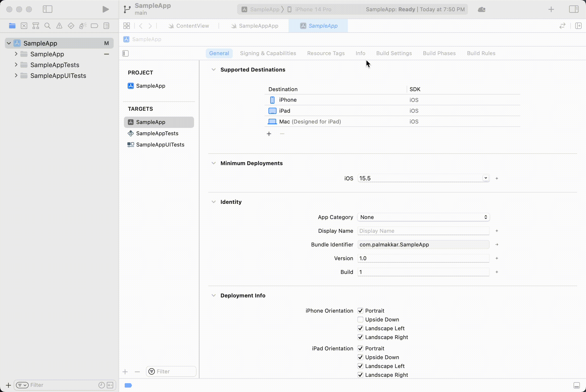Screen dimensions: 586x392
Task: Click the Display Name text field
Action: click(x=423, y=231)
